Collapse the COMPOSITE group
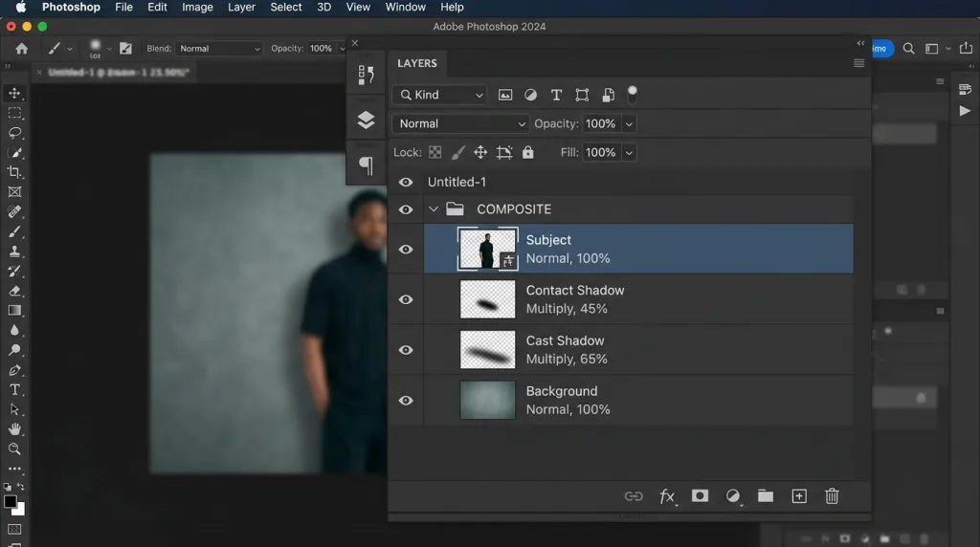 [434, 209]
